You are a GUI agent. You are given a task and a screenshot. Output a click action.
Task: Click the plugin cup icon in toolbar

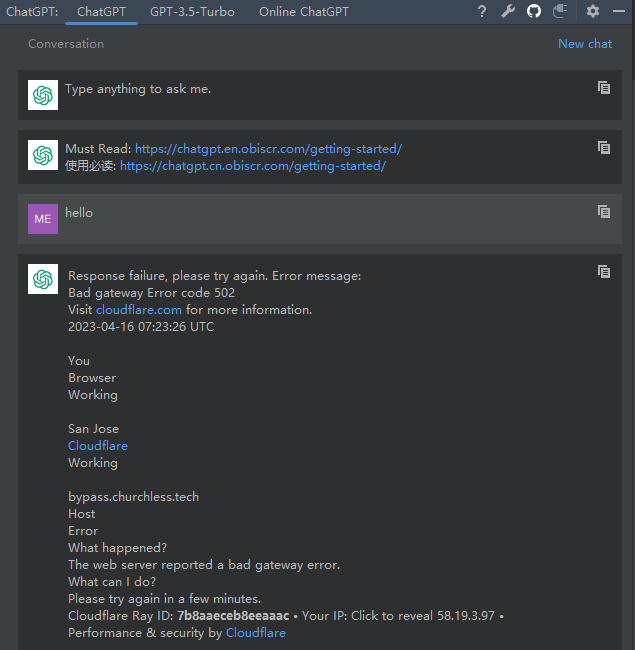[x=560, y=11]
